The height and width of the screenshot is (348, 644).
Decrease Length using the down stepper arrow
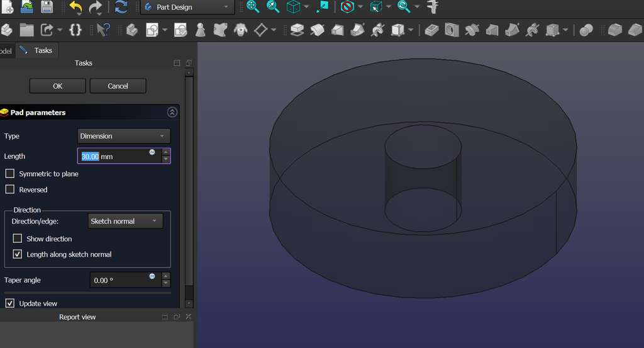click(166, 159)
